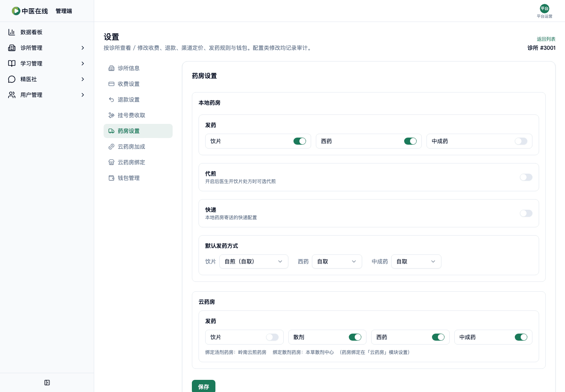Click the 本地药房寄送的快递配置 description
The width and height of the screenshot is (565, 392).
click(231, 218)
